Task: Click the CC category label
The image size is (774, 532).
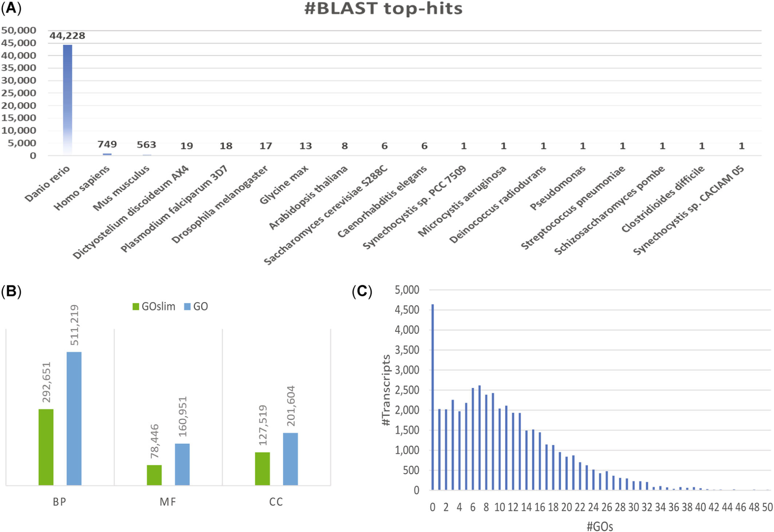Action: pyautogui.click(x=276, y=502)
